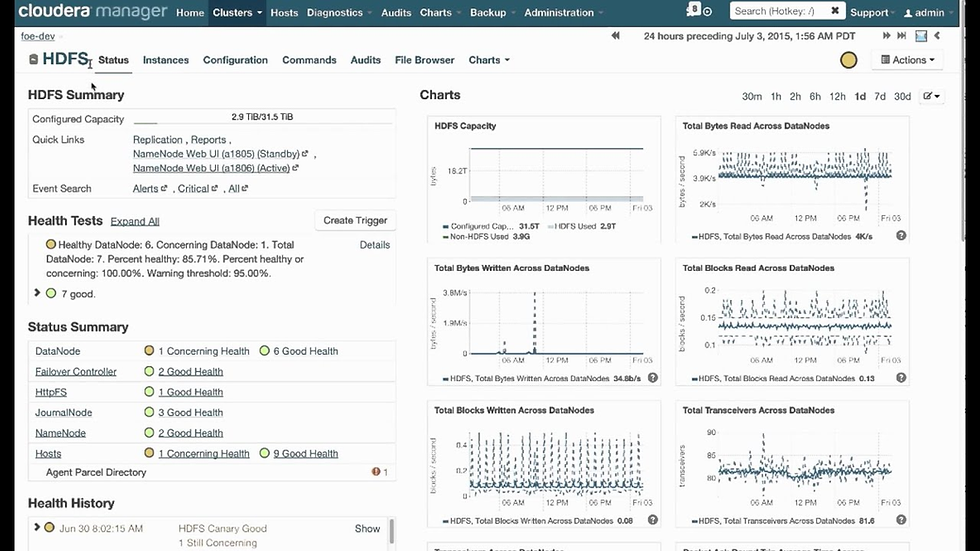This screenshot has height=551, width=980.
Task: Click the cloudera manager logo
Action: pyautogui.click(x=92, y=11)
